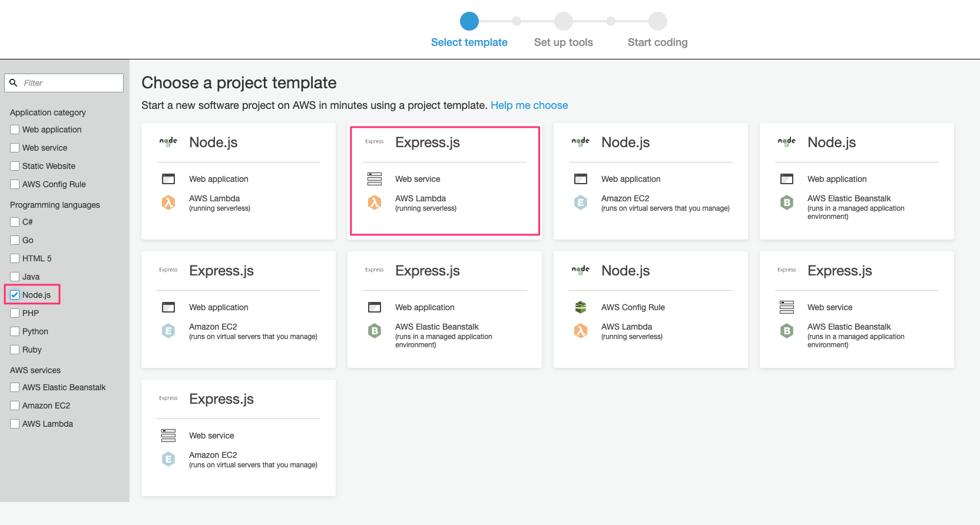Click Beanstalk icon on Express.js Web service card
980x525 pixels.
coord(787,331)
